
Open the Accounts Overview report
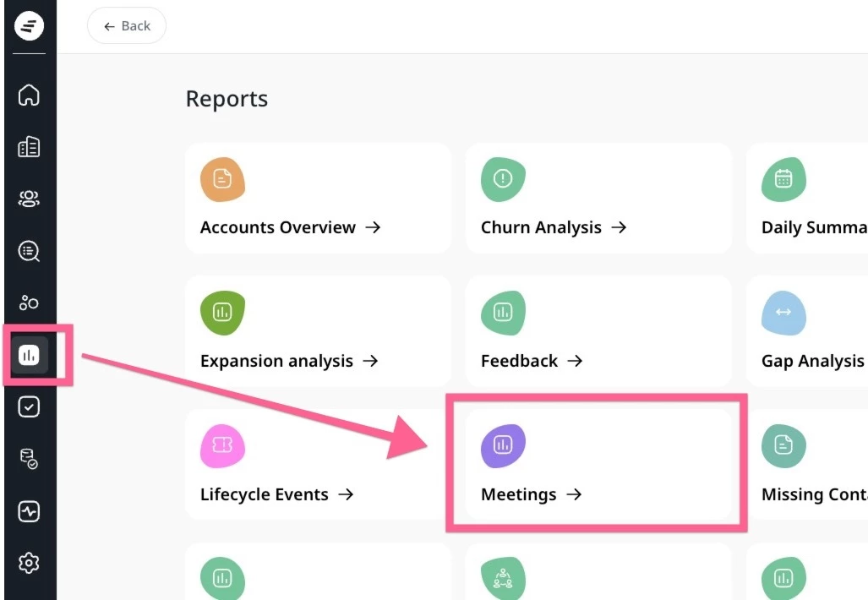pyautogui.click(x=318, y=198)
